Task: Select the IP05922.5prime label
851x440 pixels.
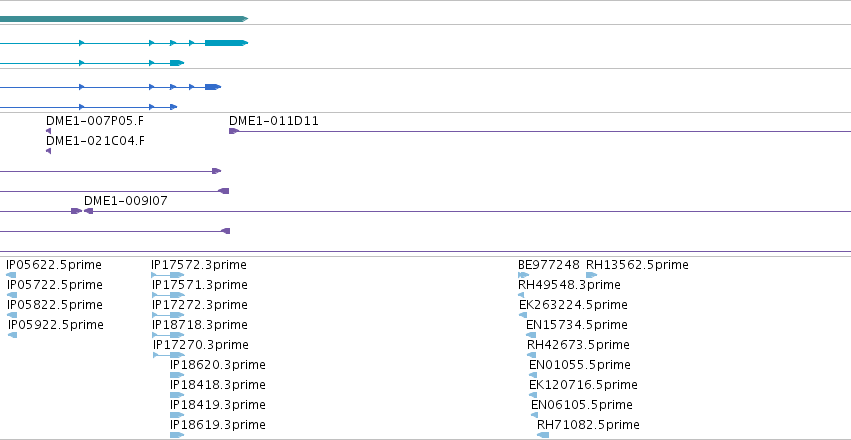Action: click(x=55, y=324)
